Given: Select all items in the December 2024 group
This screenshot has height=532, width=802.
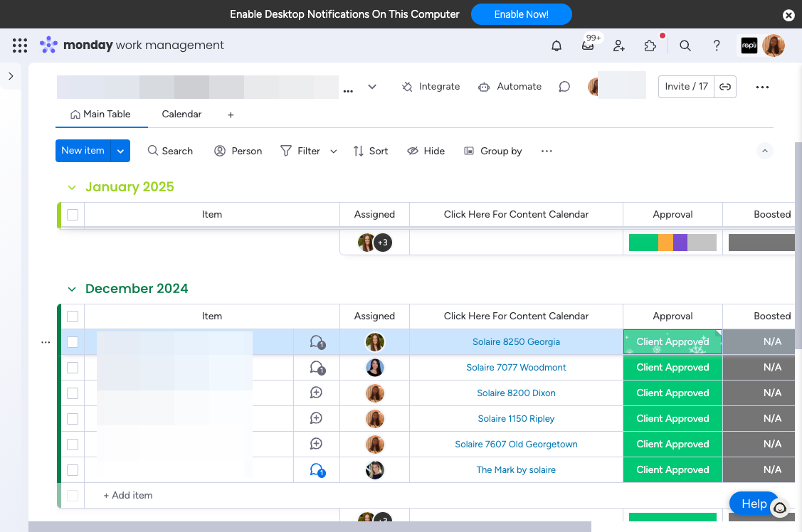Looking at the screenshot, I should [73, 316].
